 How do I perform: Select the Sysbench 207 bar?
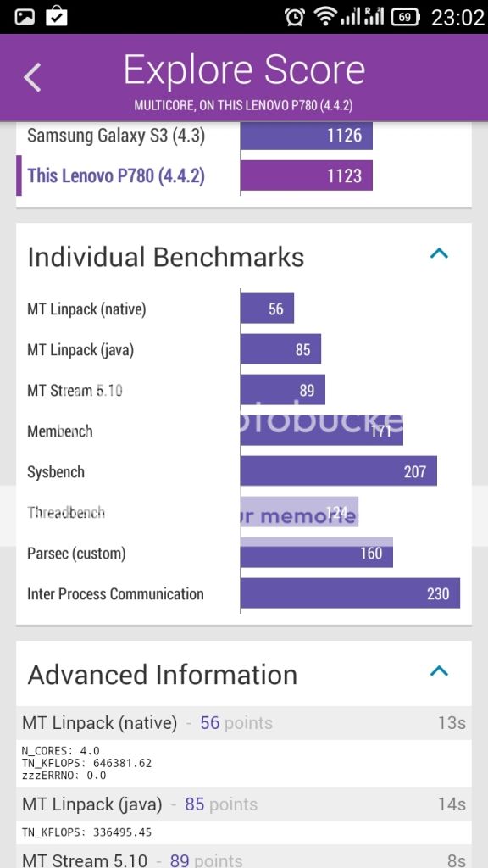[x=339, y=471]
